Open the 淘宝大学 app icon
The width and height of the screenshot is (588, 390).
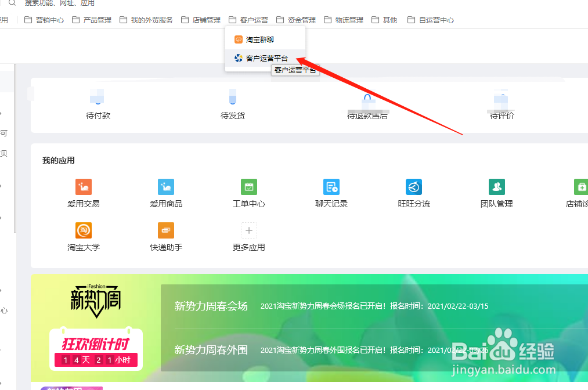coord(83,230)
